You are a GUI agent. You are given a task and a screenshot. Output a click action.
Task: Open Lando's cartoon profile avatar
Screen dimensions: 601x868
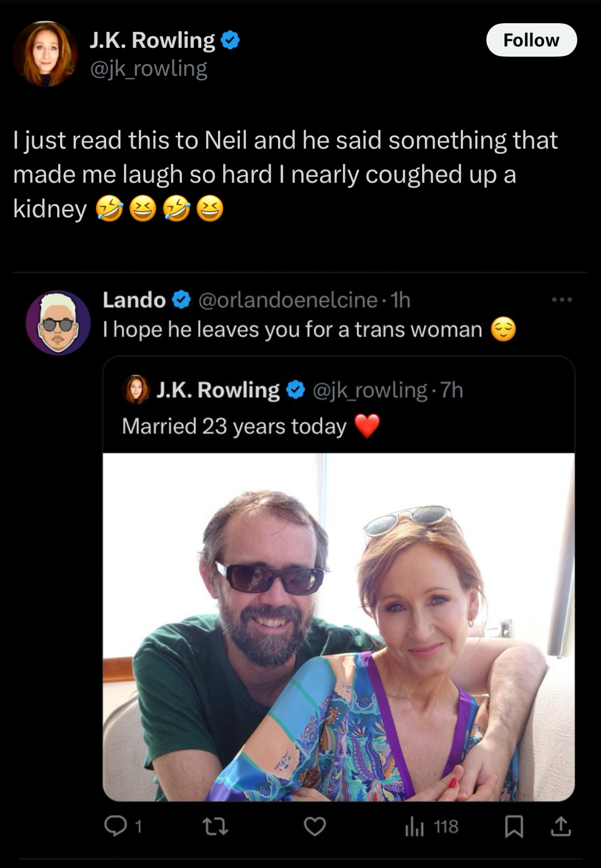(58, 323)
